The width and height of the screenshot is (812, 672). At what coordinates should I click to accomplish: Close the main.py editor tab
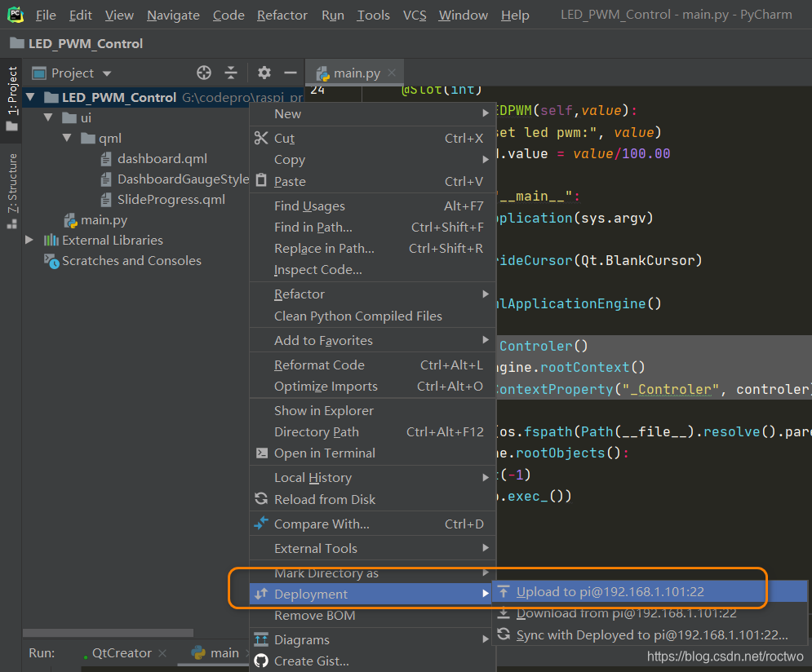point(392,73)
